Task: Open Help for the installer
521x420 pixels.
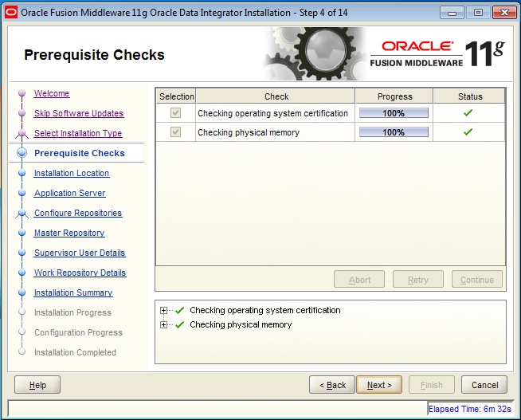Action: 37,385
